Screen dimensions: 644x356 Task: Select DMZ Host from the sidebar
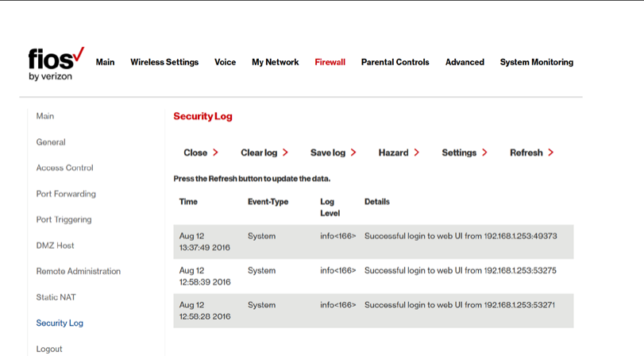pos(55,246)
